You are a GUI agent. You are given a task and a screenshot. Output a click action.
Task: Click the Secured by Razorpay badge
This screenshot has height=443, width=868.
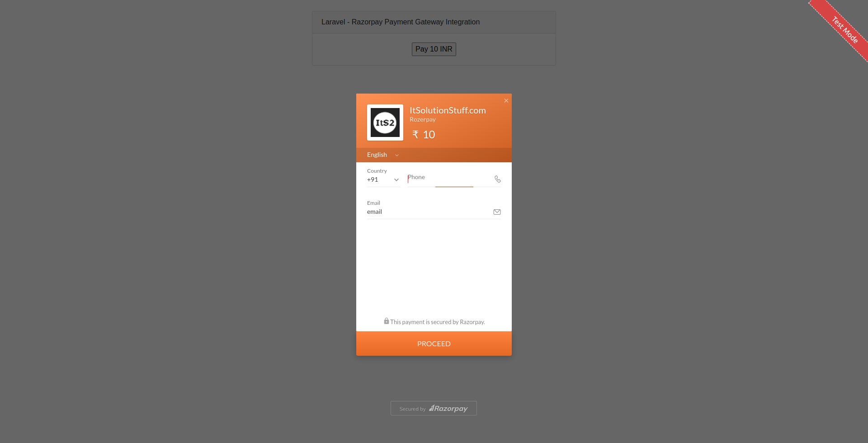click(x=434, y=408)
